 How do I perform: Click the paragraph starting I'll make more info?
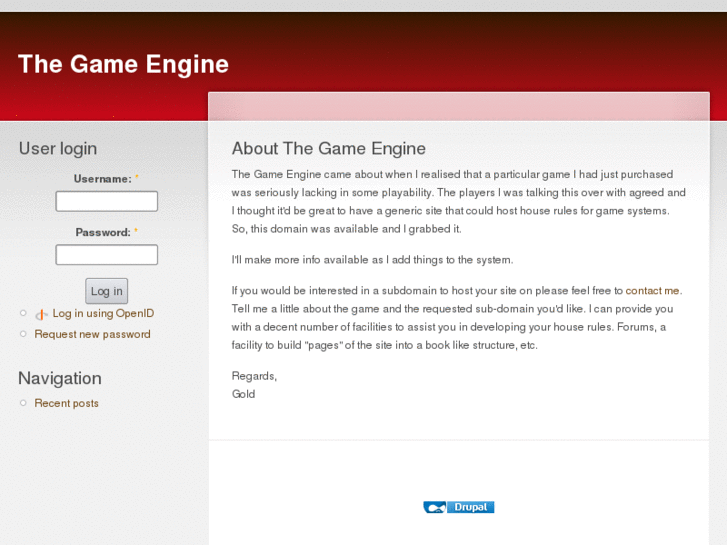[x=372, y=260]
